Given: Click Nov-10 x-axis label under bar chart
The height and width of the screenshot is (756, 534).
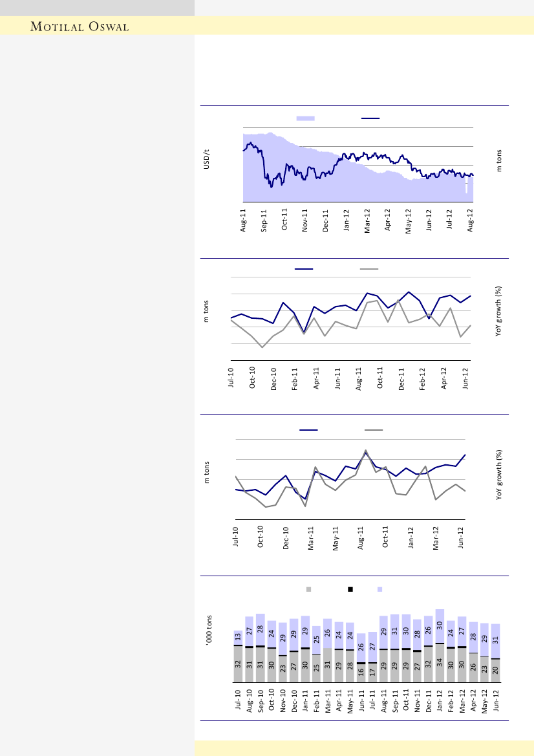Looking at the screenshot, I should (x=283, y=700).
